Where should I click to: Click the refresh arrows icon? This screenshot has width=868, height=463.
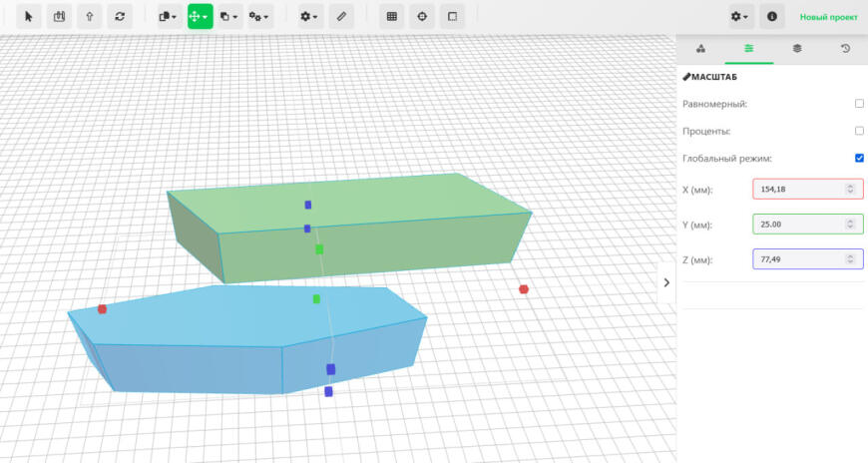point(121,17)
